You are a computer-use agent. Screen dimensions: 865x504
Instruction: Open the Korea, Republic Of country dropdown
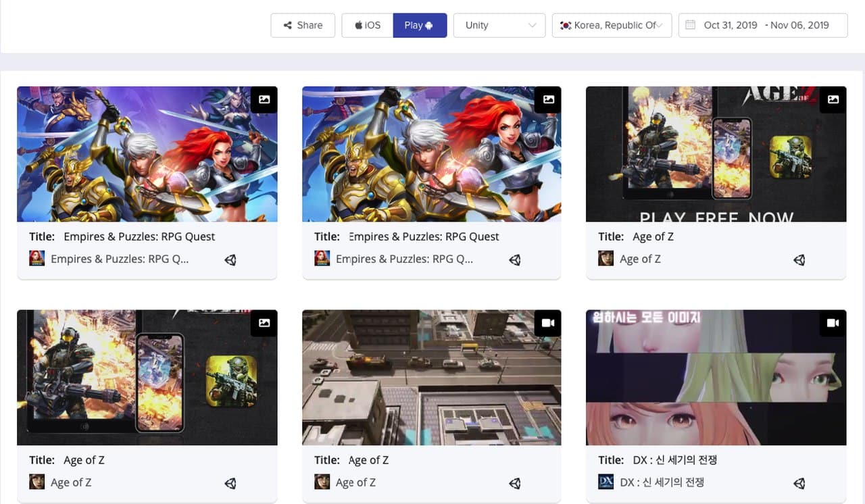click(x=612, y=25)
